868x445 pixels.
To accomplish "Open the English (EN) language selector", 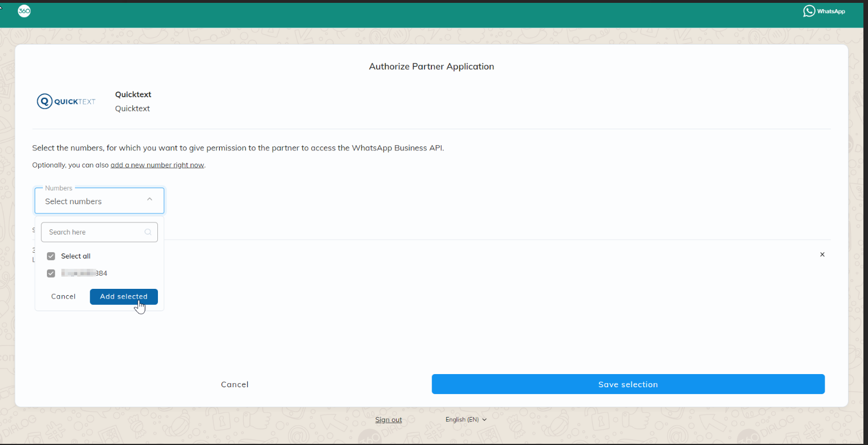I will pos(466,419).
